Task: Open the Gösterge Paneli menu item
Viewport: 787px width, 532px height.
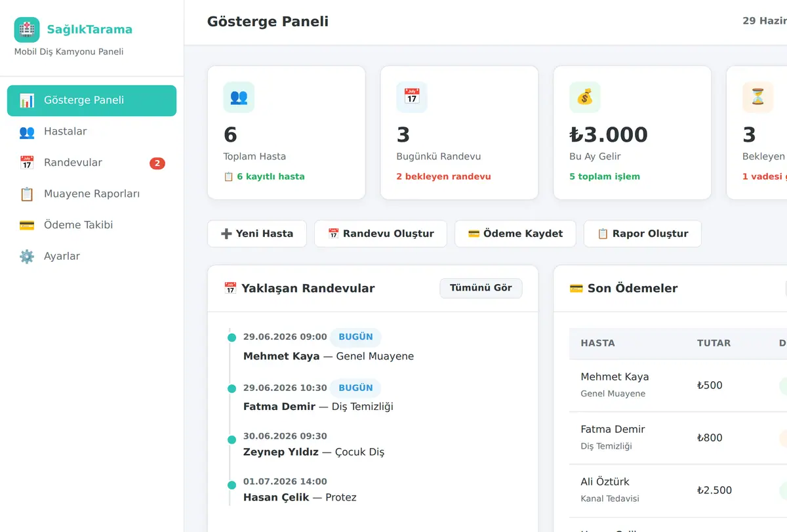Action: (x=92, y=100)
